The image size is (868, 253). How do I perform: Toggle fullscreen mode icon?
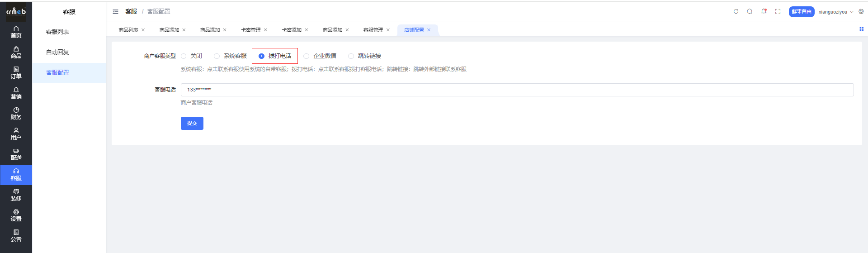[x=778, y=12]
